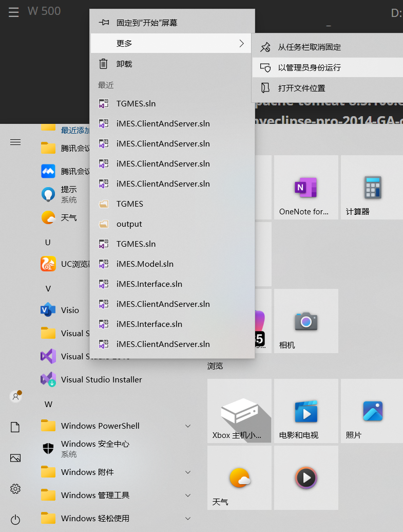The image size is (403, 532).
Task: Expand the Windows 附件 folder
Action: [188, 472]
